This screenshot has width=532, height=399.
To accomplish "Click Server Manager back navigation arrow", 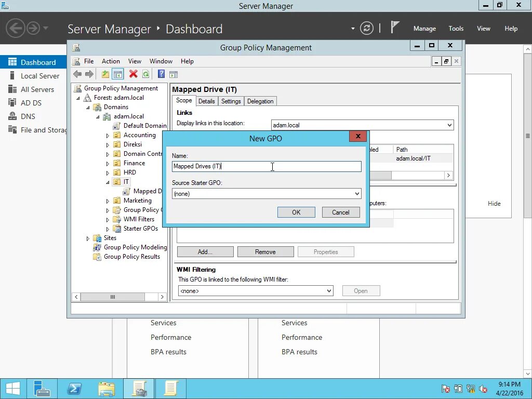I will (16, 28).
